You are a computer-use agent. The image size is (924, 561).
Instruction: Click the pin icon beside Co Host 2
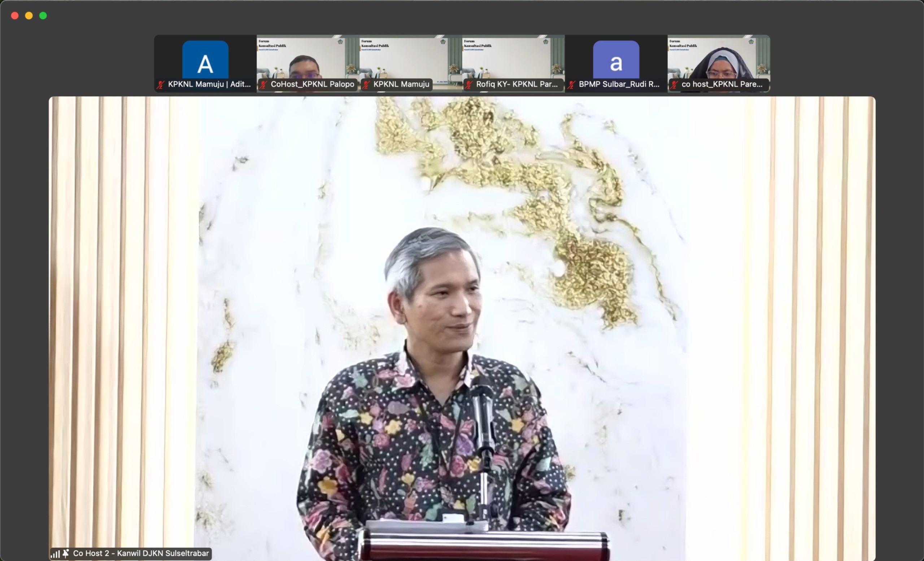(x=66, y=553)
